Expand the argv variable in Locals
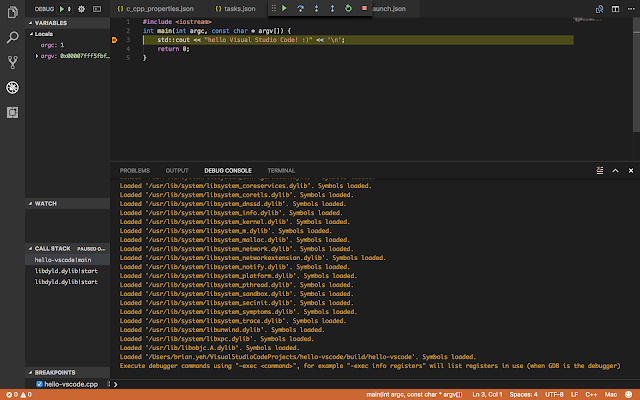Screen dimensions: 640x400 click(38, 56)
